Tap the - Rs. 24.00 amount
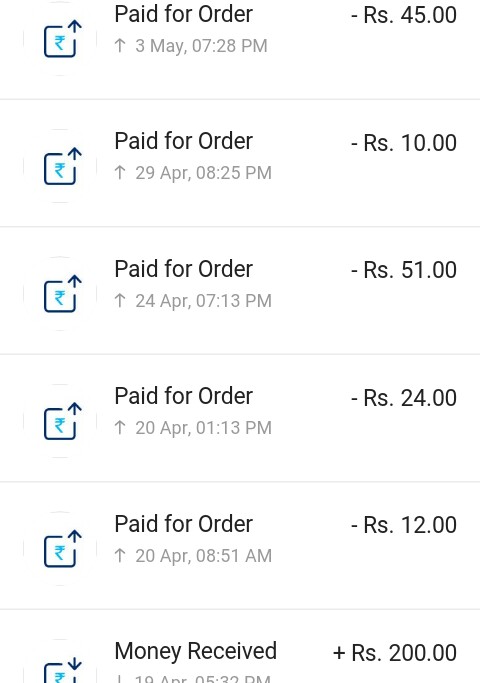The height and width of the screenshot is (683, 480). pos(404,398)
